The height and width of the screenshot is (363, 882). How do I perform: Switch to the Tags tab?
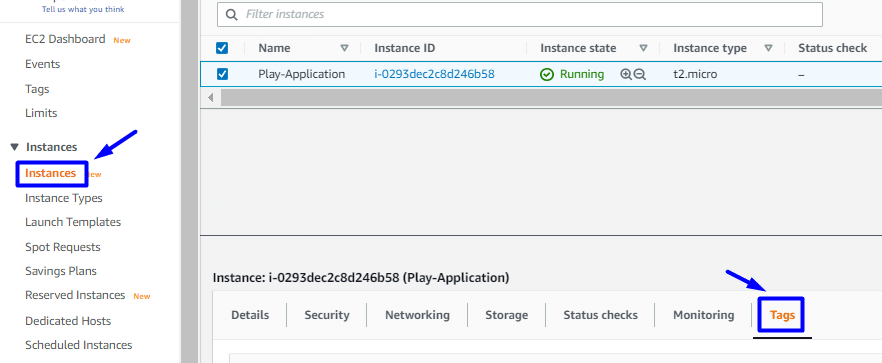coord(782,315)
